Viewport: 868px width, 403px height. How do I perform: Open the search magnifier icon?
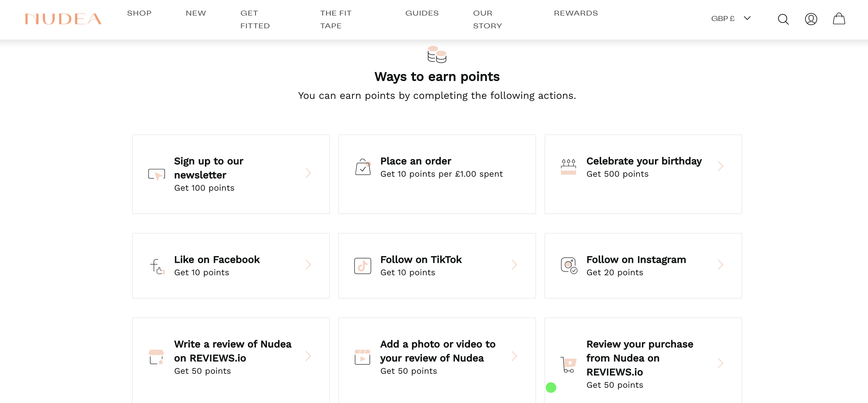tap(783, 19)
